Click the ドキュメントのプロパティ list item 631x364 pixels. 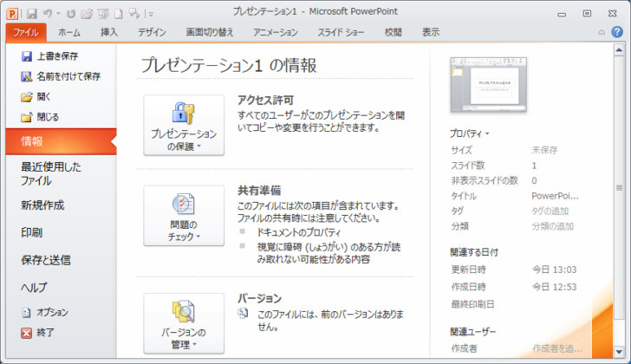299,232
